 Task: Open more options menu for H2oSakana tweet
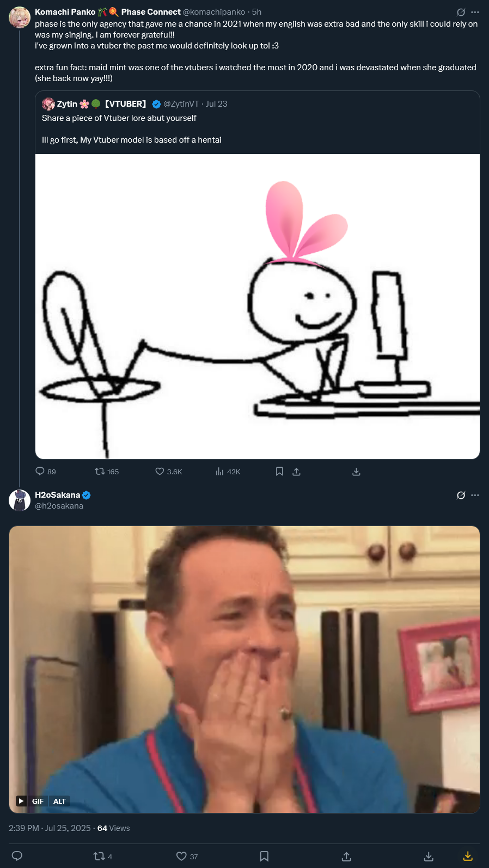coord(475,495)
